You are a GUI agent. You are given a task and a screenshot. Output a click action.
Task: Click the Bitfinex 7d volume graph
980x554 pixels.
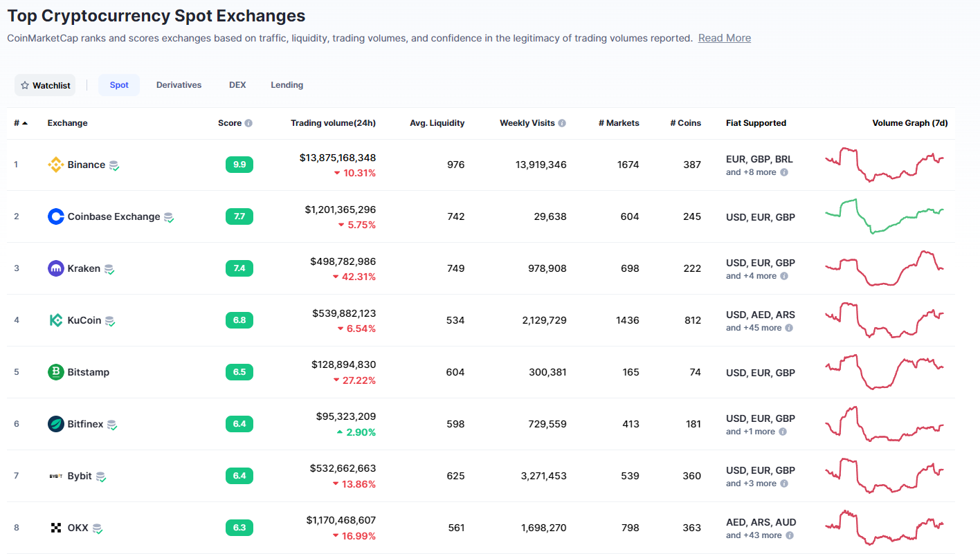884,424
